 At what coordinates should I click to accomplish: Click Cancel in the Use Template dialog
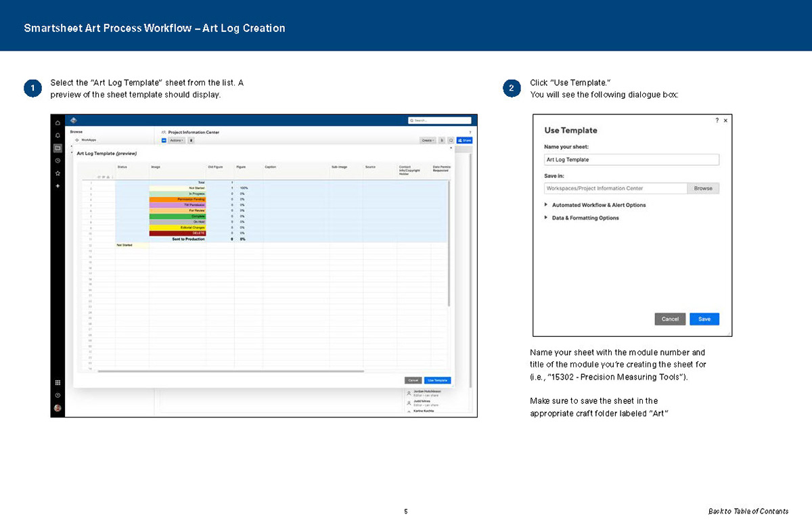670,319
